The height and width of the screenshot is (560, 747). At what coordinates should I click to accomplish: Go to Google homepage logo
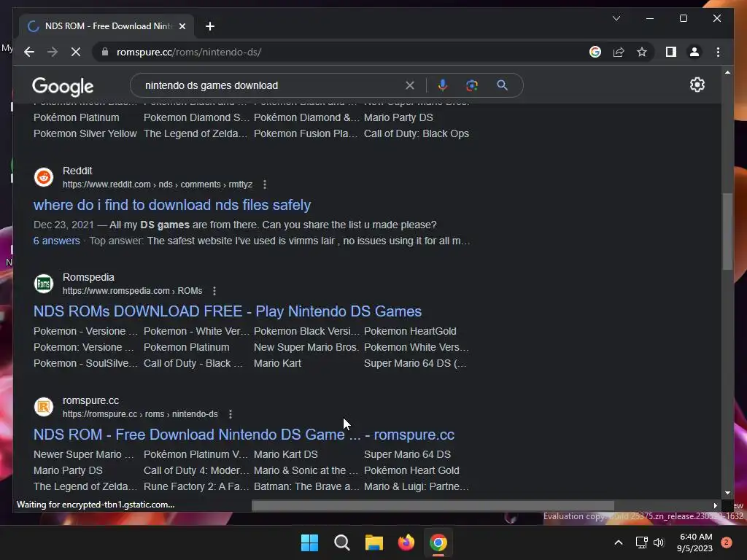click(63, 86)
